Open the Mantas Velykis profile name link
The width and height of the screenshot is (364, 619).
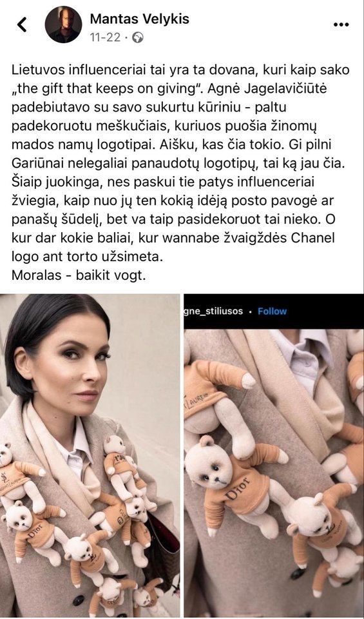click(140, 19)
